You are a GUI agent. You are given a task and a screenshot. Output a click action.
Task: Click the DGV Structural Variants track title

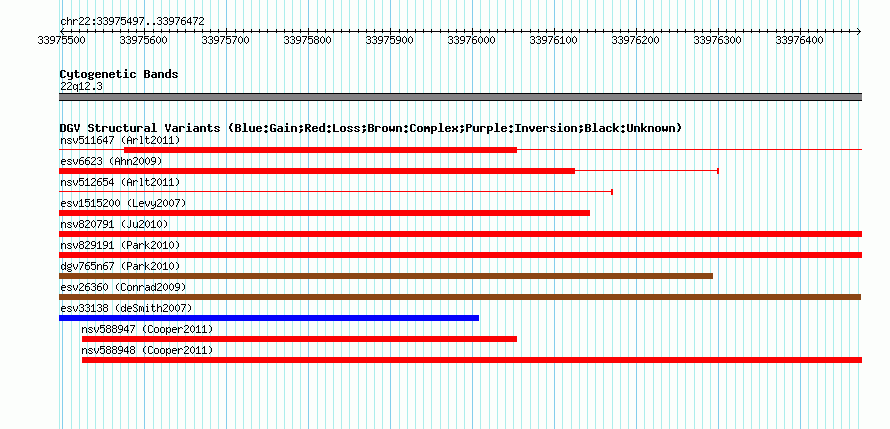pos(371,128)
